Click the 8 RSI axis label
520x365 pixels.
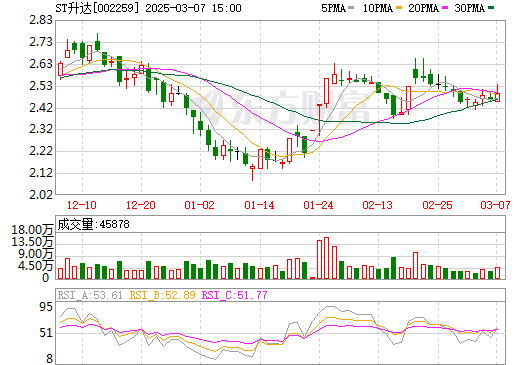[x=49, y=359]
